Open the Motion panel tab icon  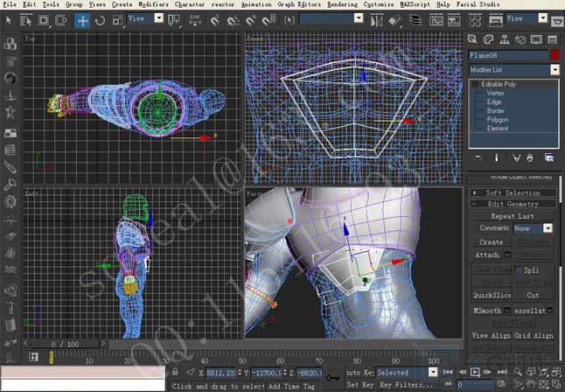520,39
